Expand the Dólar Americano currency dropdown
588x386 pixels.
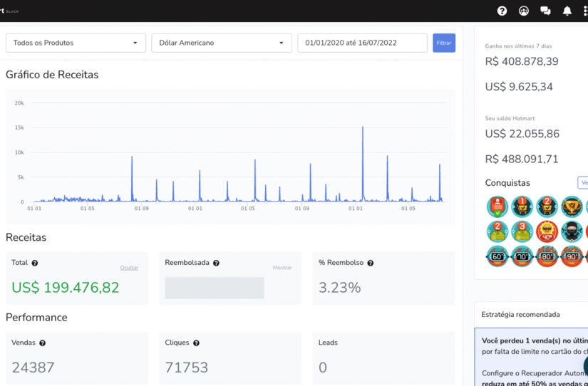click(222, 43)
